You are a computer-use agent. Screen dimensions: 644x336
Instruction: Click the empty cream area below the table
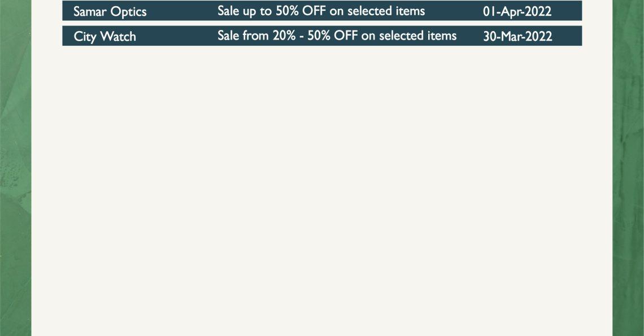pos(322,189)
